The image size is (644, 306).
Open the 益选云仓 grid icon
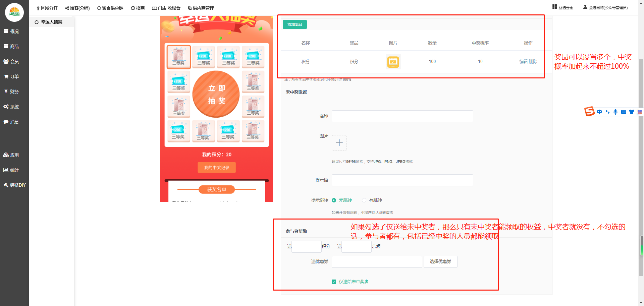pos(555,7)
